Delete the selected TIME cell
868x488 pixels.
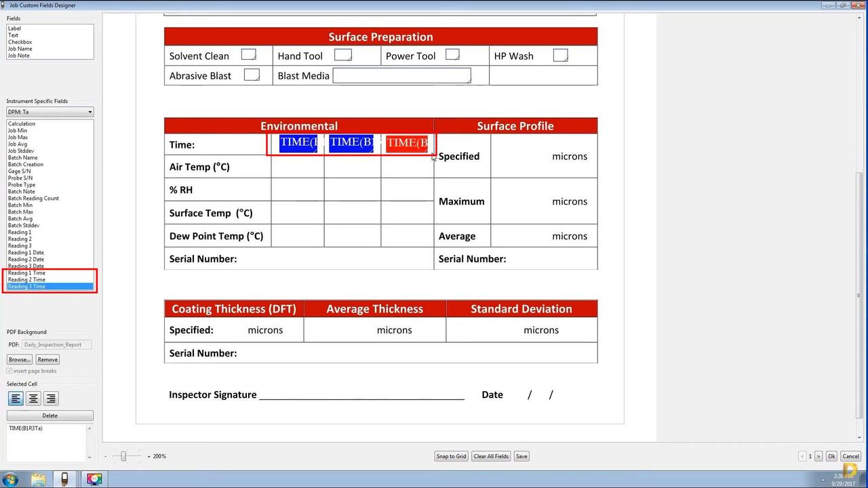pos(50,415)
